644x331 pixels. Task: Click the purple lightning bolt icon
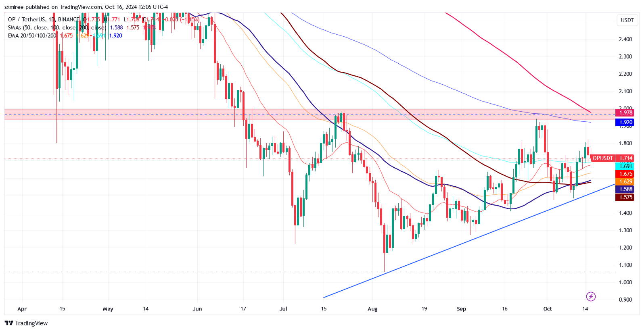point(591,297)
